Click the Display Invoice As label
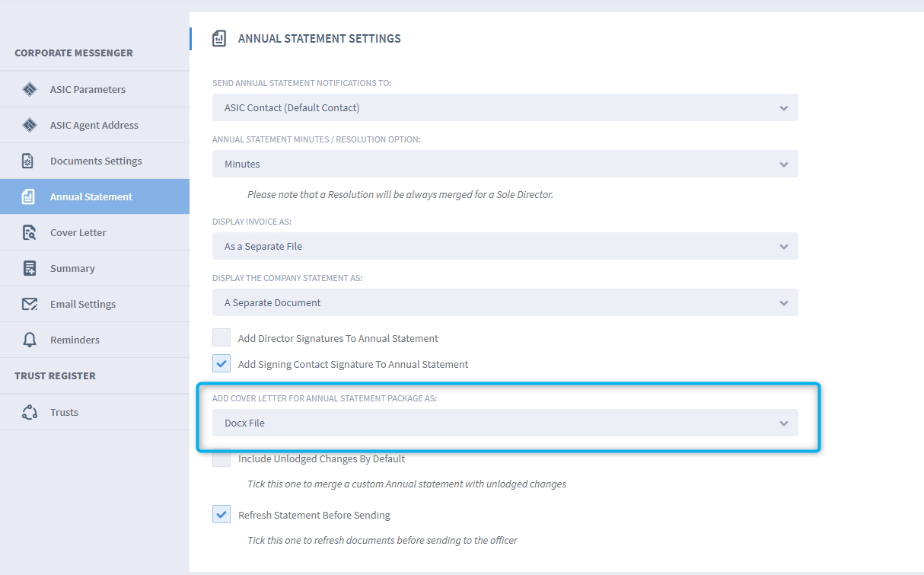The image size is (924, 575). [252, 222]
